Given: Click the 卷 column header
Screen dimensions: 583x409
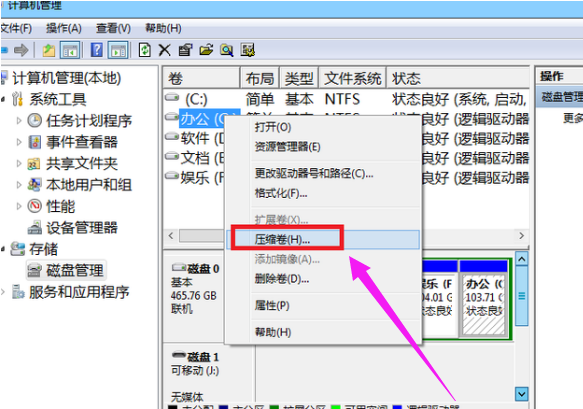Looking at the screenshot, I should pos(202,78).
